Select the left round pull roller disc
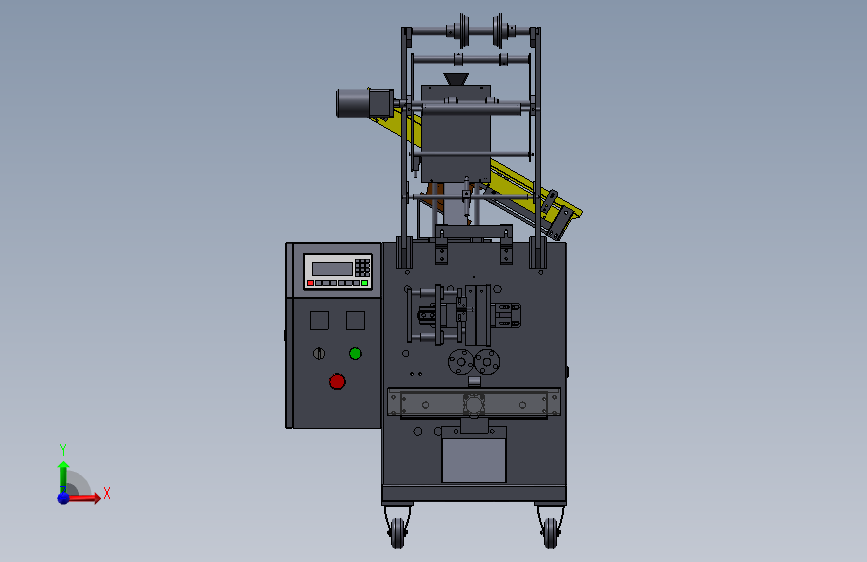867x562 pixels. [461, 362]
